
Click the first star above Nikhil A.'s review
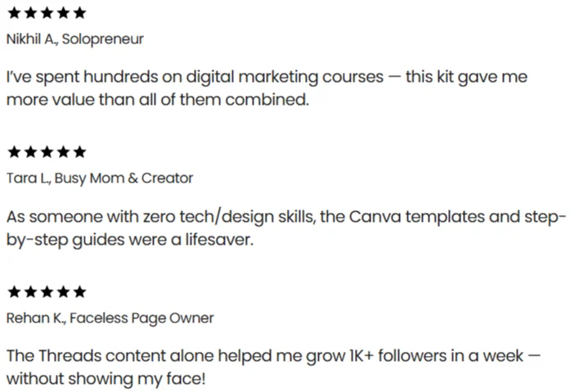pyautogui.click(x=13, y=13)
